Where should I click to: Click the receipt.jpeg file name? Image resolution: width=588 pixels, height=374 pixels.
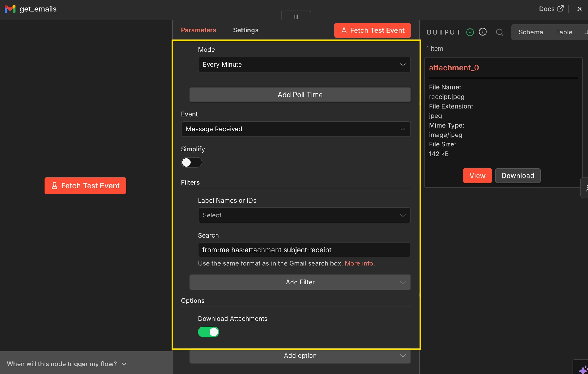447,97
